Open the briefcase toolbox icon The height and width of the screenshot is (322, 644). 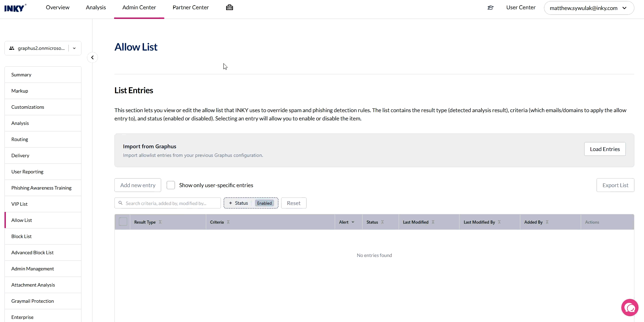[230, 8]
